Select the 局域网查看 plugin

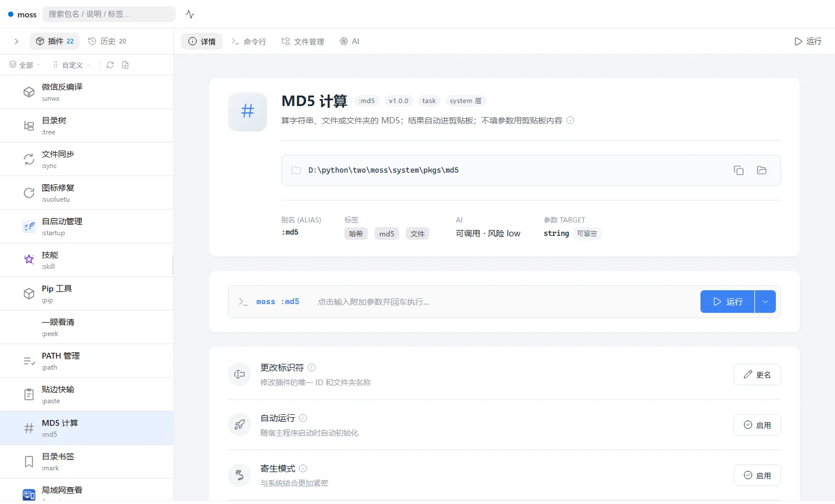click(x=87, y=491)
